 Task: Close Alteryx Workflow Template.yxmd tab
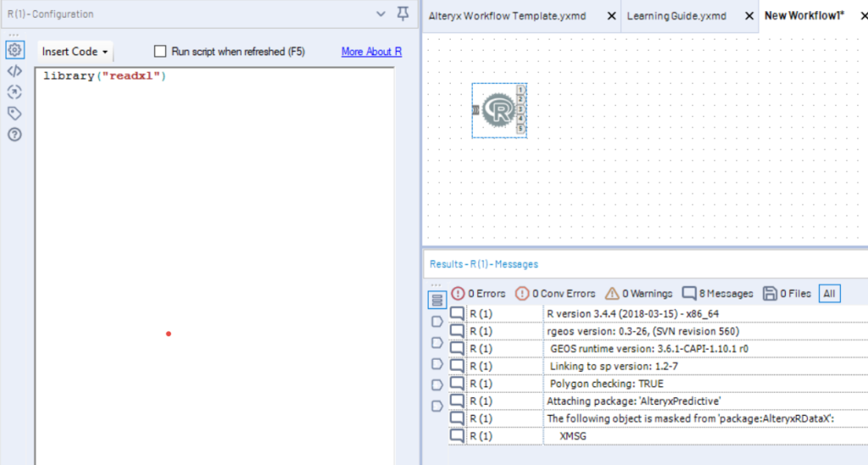[x=611, y=16]
